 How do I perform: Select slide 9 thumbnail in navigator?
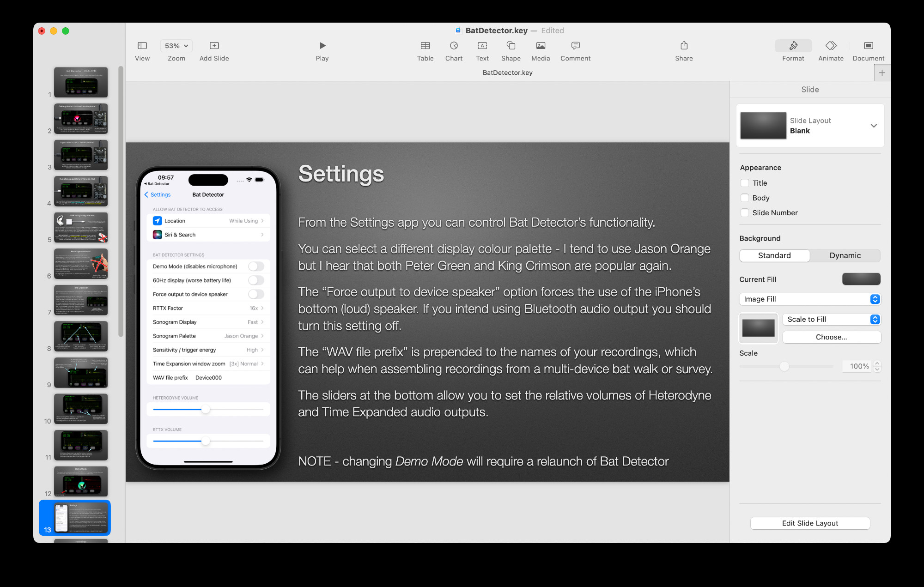[81, 372]
